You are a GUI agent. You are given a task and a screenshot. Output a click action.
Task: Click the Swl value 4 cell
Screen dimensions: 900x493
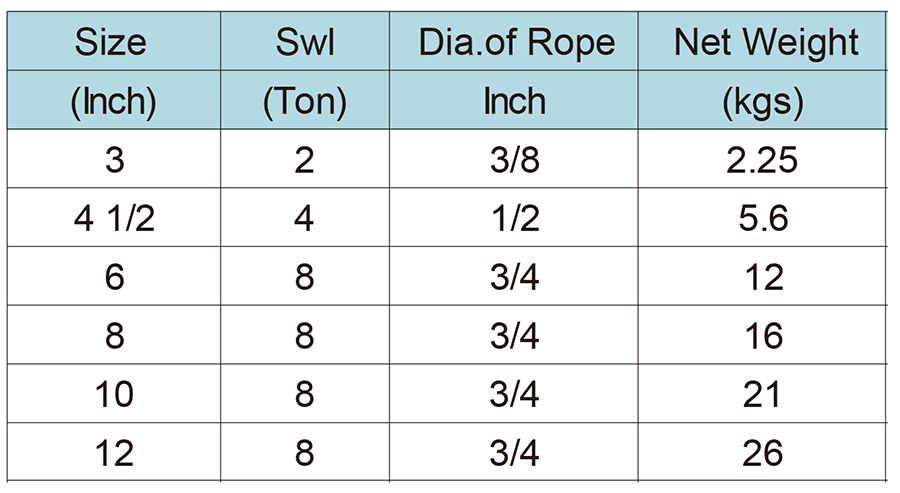tap(305, 218)
